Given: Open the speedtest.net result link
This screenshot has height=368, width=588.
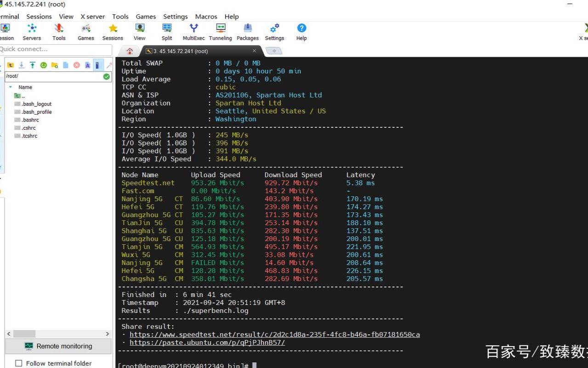Looking at the screenshot, I should click(275, 334).
